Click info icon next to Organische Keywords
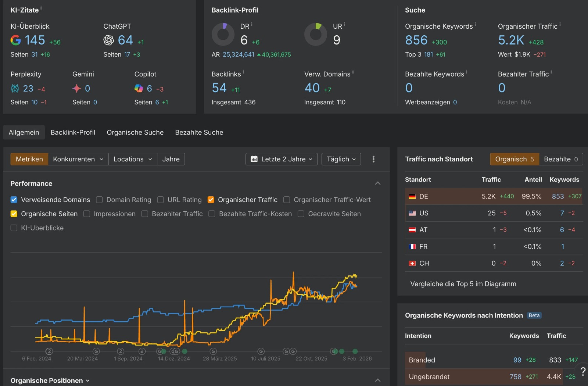 [x=475, y=24]
